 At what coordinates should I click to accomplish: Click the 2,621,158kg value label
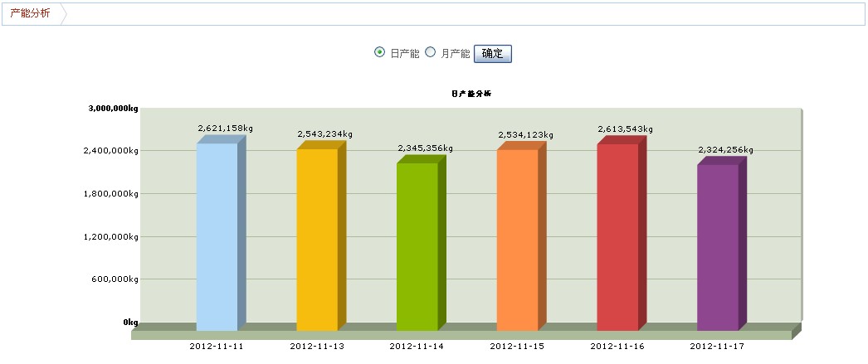pyautogui.click(x=225, y=129)
